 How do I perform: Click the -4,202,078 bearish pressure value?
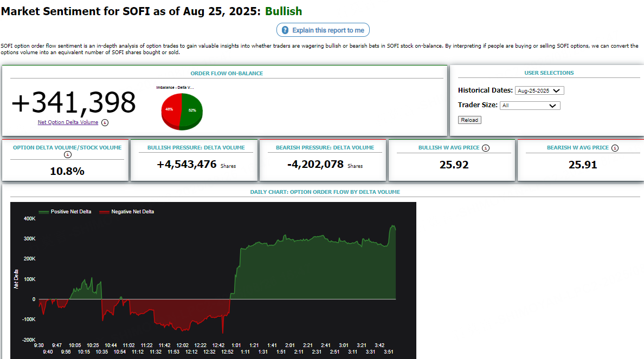click(x=315, y=165)
